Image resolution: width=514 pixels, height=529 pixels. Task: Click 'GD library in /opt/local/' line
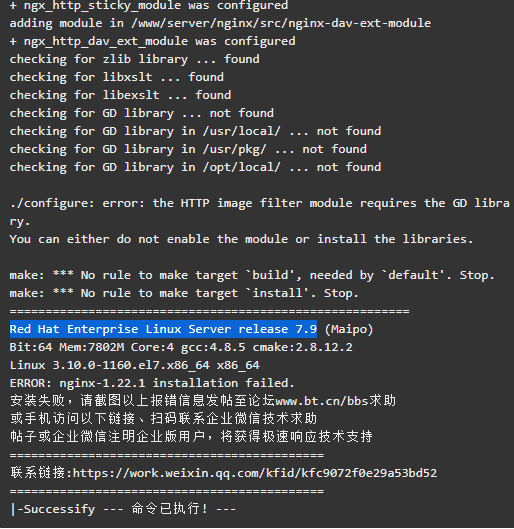pyautogui.click(x=195, y=167)
